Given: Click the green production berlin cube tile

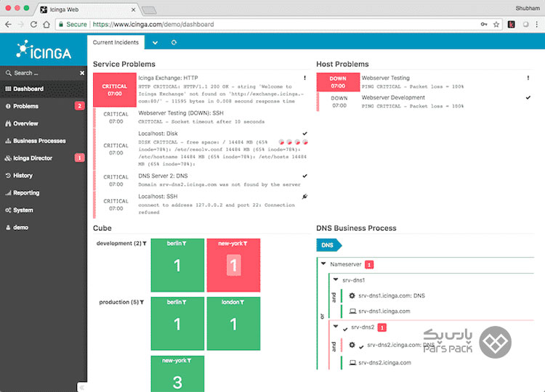Looking at the screenshot, I should [177, 324].
